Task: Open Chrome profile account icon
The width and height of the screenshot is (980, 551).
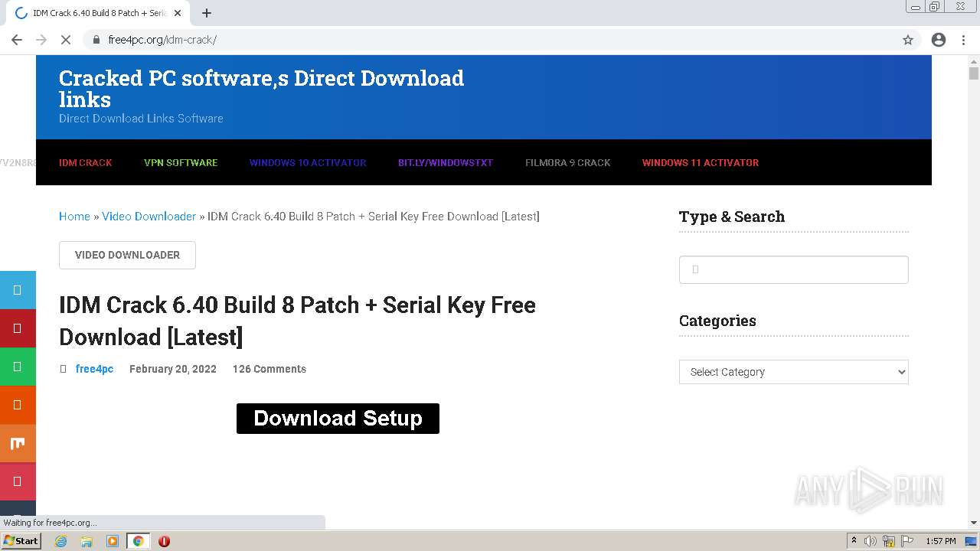Action: pos(939,40)
